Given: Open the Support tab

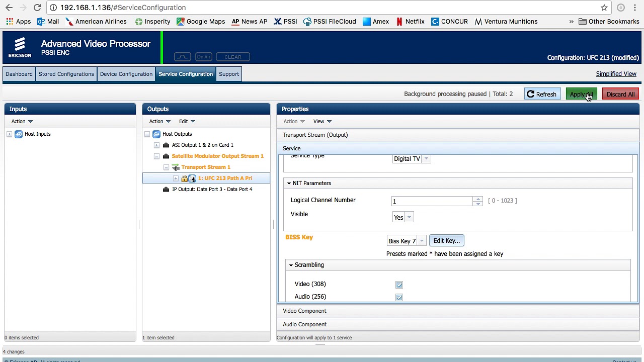Looking at the screenshot, I should (x=229, y=74).
